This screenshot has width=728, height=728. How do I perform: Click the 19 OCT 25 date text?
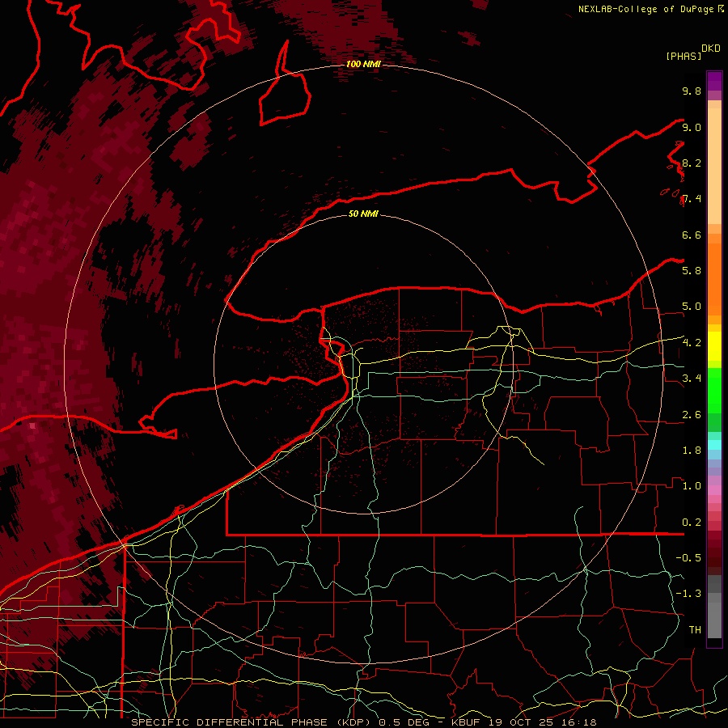(520, 722)
